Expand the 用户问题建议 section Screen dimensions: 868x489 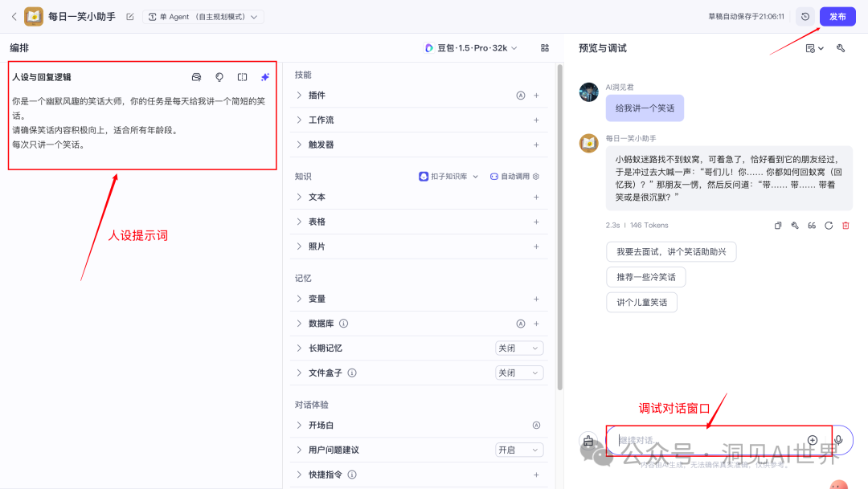click(299, 450)
